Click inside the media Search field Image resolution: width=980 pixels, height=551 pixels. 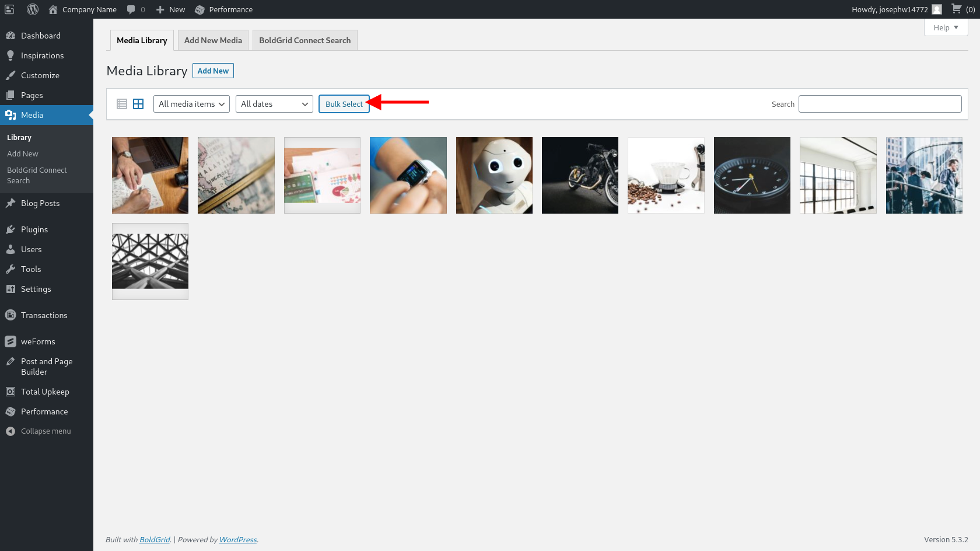tap(880, 103)
